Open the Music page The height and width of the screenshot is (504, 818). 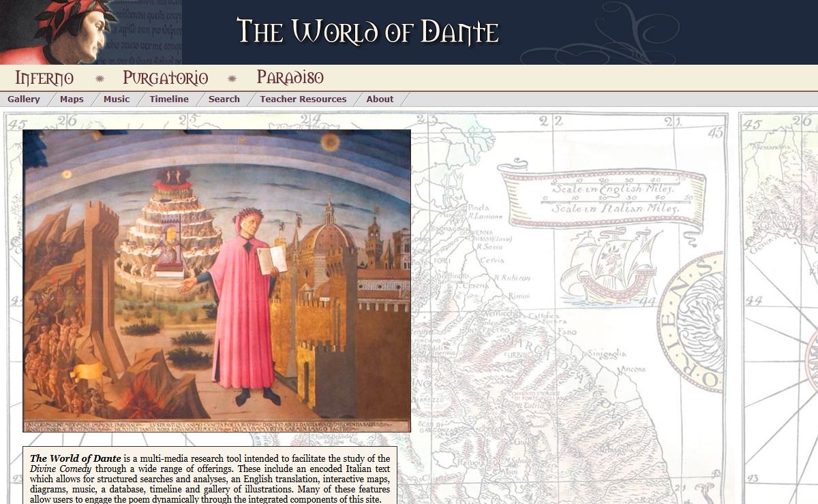[x=117, y=99]
